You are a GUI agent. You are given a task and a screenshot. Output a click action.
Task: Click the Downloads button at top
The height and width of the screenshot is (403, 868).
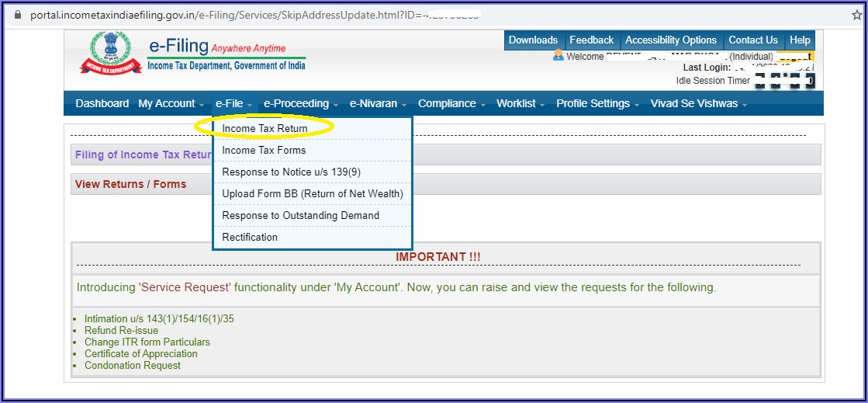coord(533,40)
